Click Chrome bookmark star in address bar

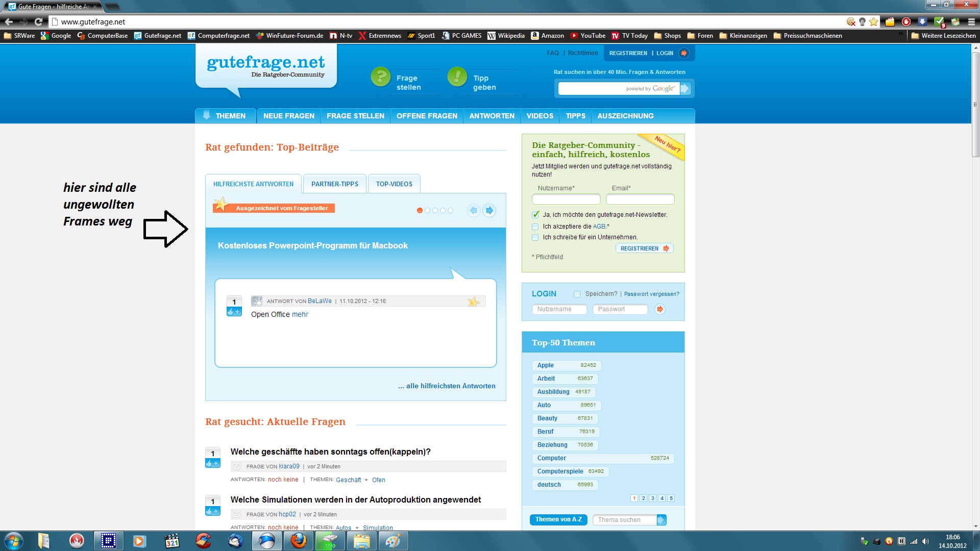(x=873, y=21)
